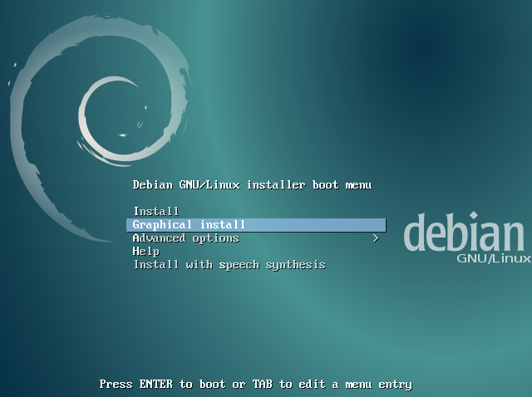Image resolution: width=532 pixels, height=397 pixels.
Task: Select the Install menu entry
Action: [x=256, y=212]
